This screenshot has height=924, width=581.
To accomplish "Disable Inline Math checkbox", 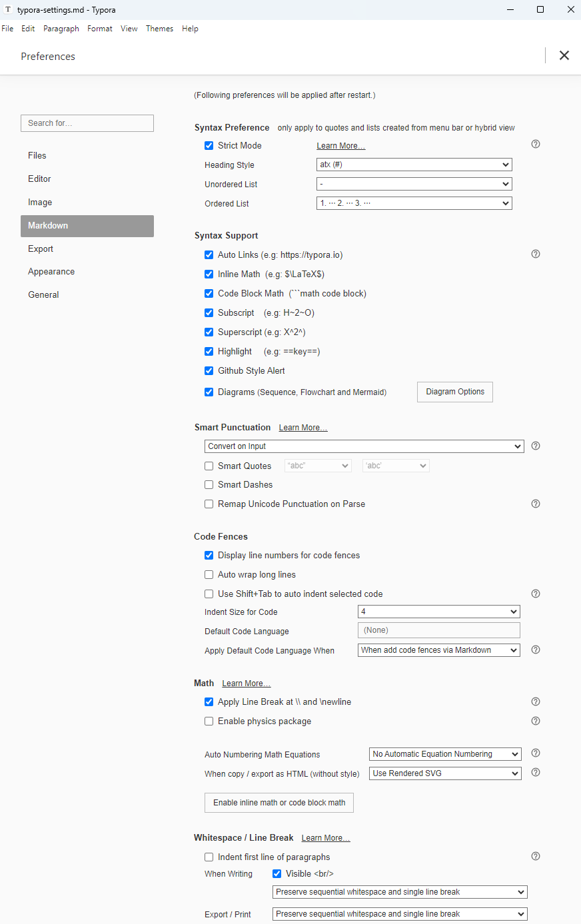I will tap(209, 274).
